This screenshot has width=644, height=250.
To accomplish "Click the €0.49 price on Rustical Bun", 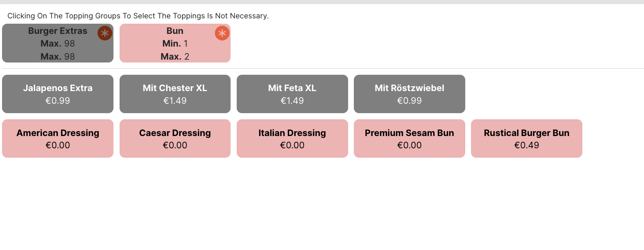I will pyautogui.click(x=526, y=145).
